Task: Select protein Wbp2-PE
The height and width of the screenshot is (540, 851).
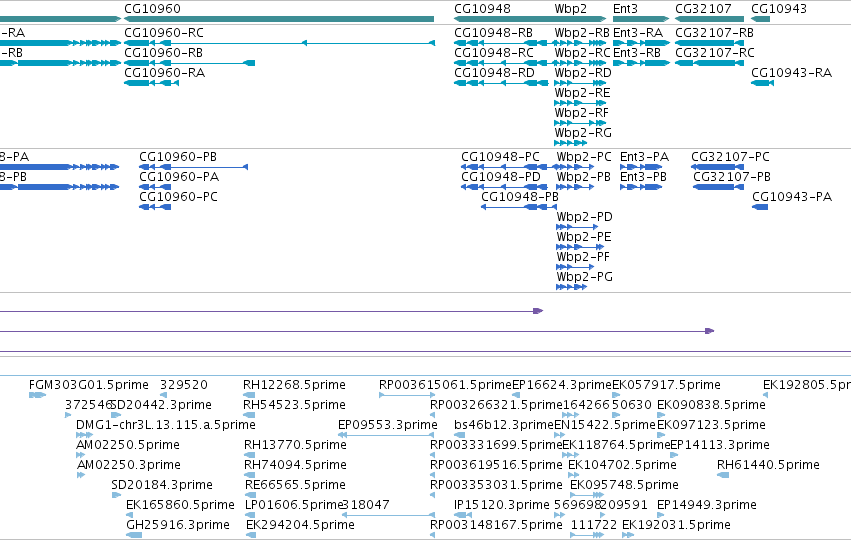Action: (584, 237)
